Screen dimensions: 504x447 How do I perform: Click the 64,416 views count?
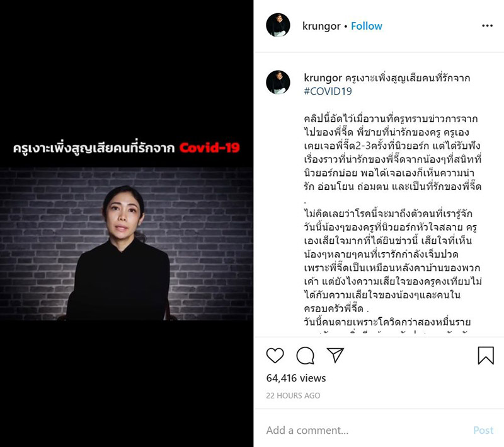coord(296,378)
